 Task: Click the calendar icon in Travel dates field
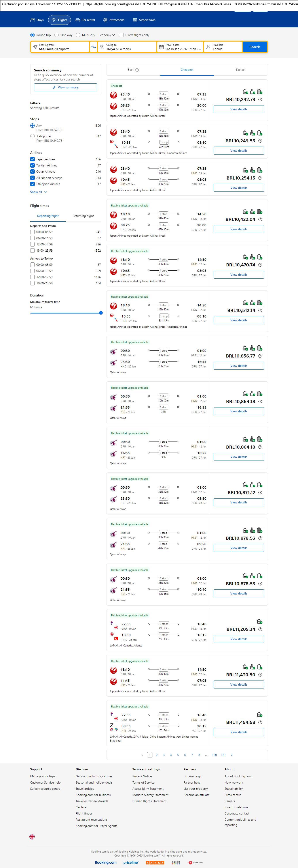point(161,47)
